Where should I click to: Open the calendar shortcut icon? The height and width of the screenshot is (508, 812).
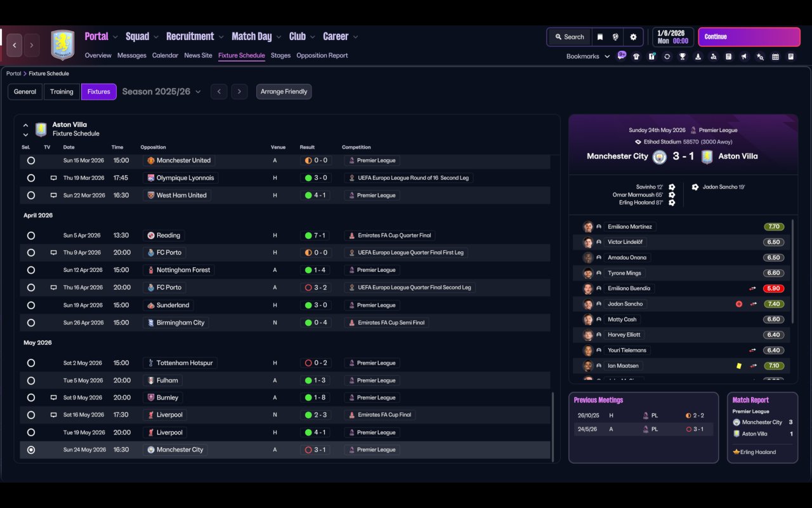pos(775,57)
